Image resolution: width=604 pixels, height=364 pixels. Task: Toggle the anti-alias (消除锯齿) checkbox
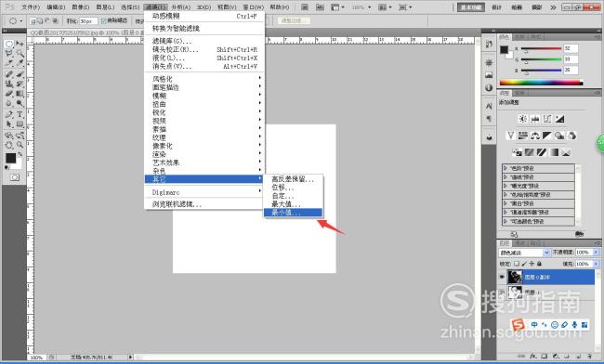coord(103,20)
